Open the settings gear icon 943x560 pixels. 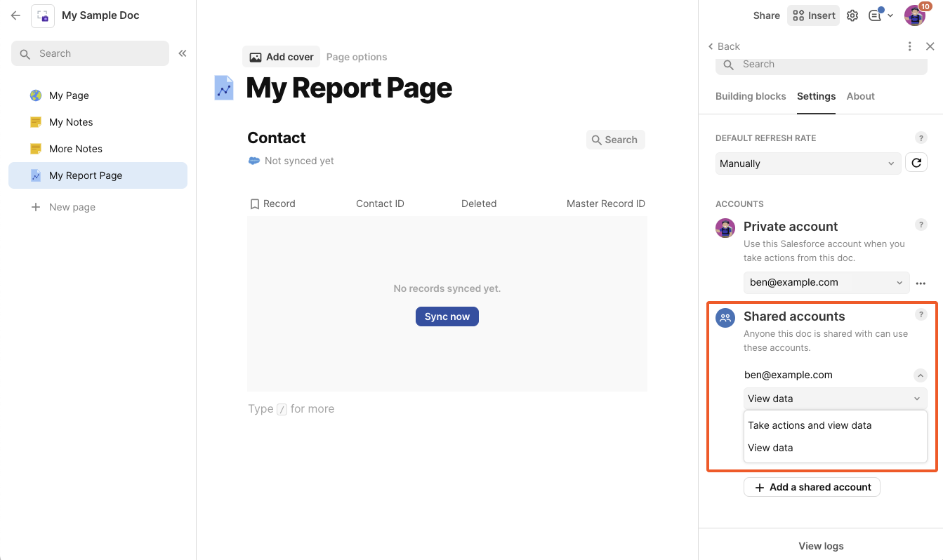[852, 15]
